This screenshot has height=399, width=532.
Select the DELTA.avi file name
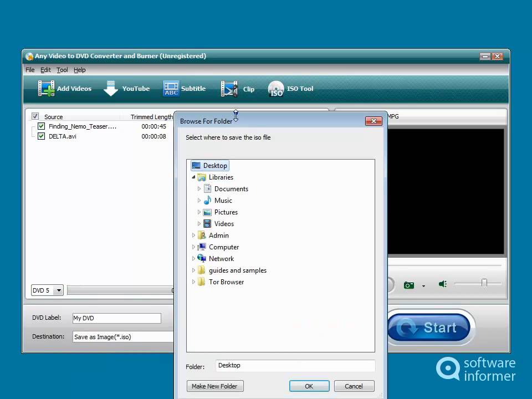pos(63,136)
